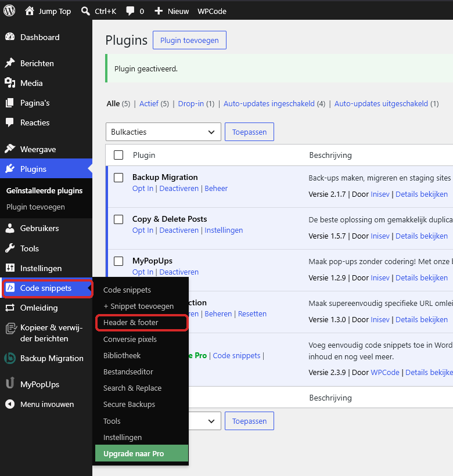The height and width of the screenshot is (476, 453).
Task: Click the home icon beside Jump Top
Action: coord(30,11)
